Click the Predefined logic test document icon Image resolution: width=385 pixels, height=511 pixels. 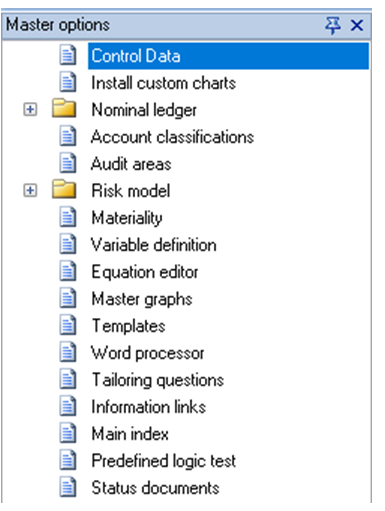click(x=68, y=460)
